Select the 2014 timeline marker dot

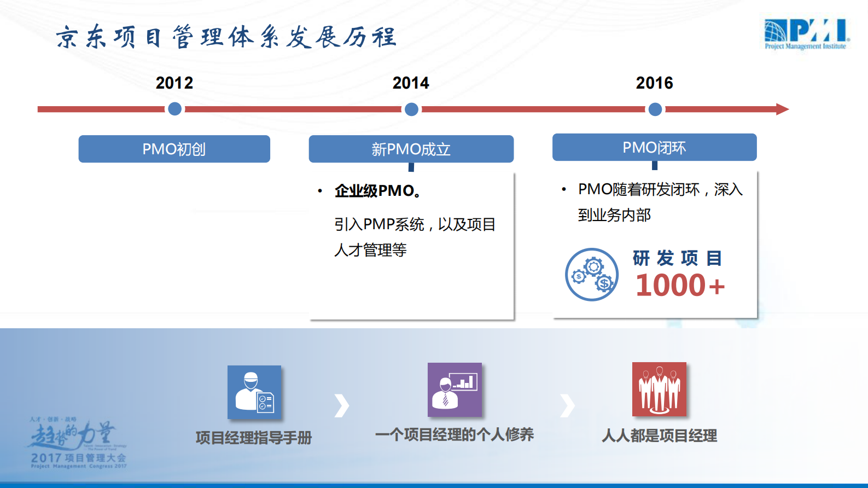411,109
